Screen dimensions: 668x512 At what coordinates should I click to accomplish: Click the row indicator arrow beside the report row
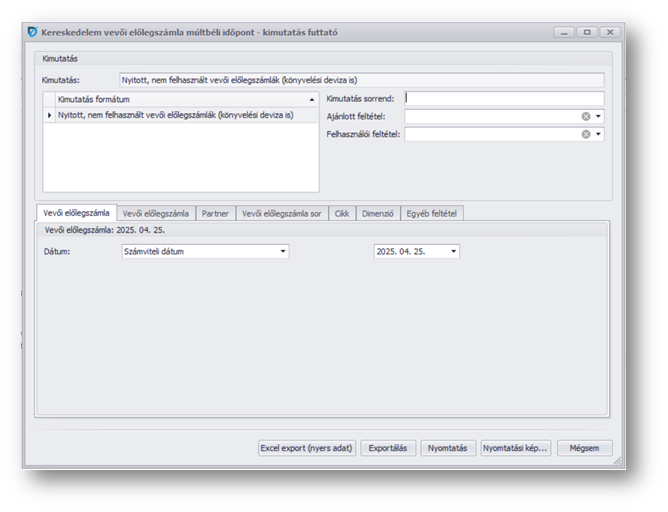pos(50,115)
